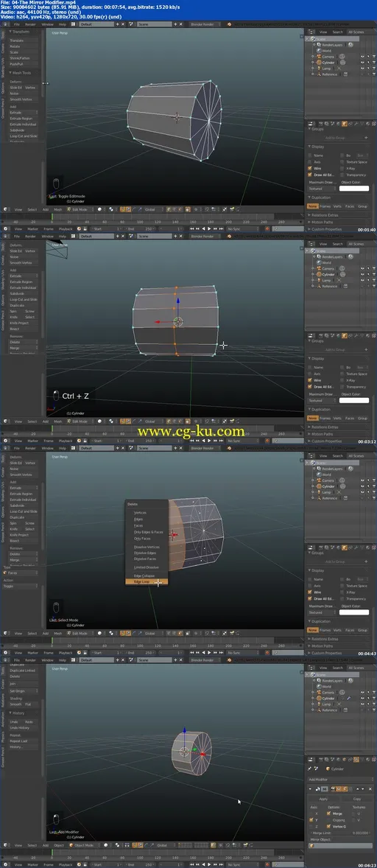Open the Action Toggle dropdown
Image resolution: width=377 pixels, height=868 pixels.
21,587
